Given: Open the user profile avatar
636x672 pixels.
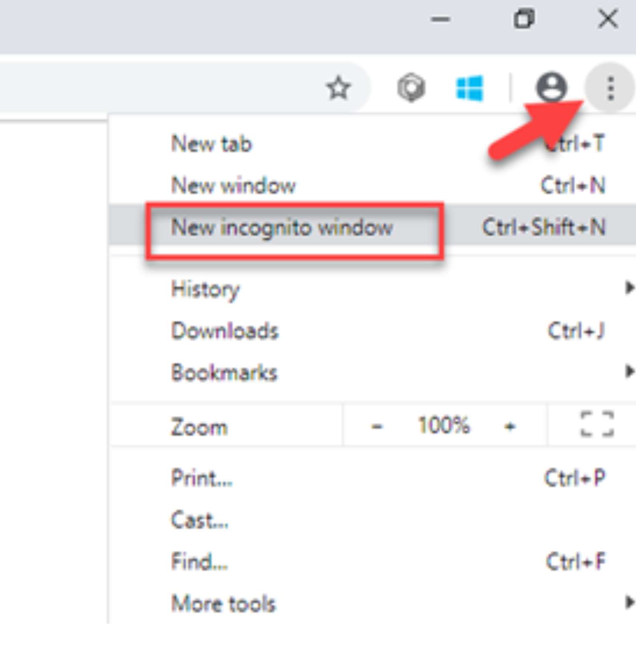Looking at the screenshot, I should point(551,87).
